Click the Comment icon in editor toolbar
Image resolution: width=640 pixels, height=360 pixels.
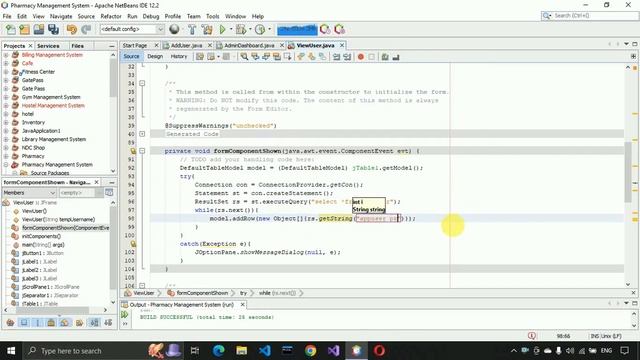click(385, 57)
